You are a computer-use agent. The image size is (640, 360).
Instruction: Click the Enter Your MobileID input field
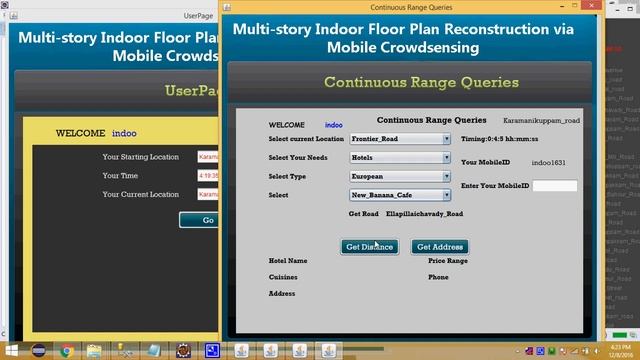pyautogui.click(x=555, y=186)
